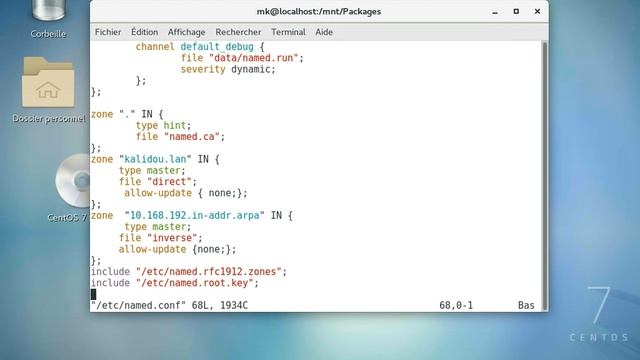640x360 pixels.
Task: Click the "severity dynamic;" line
Action: 228,69
